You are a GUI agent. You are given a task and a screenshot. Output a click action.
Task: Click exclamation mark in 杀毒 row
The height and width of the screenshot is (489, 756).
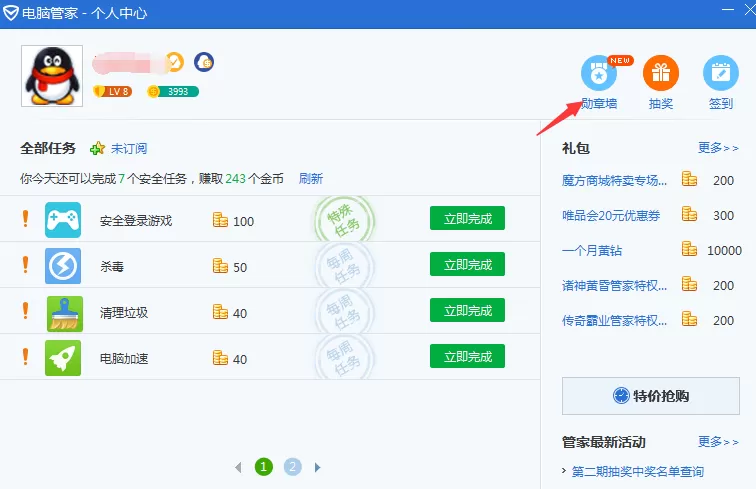[x=26, y=265]
